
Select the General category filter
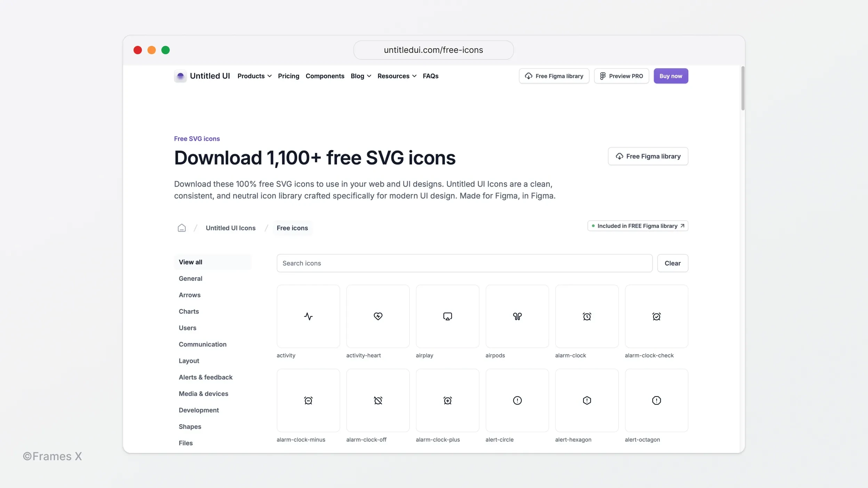pos(190,278)
